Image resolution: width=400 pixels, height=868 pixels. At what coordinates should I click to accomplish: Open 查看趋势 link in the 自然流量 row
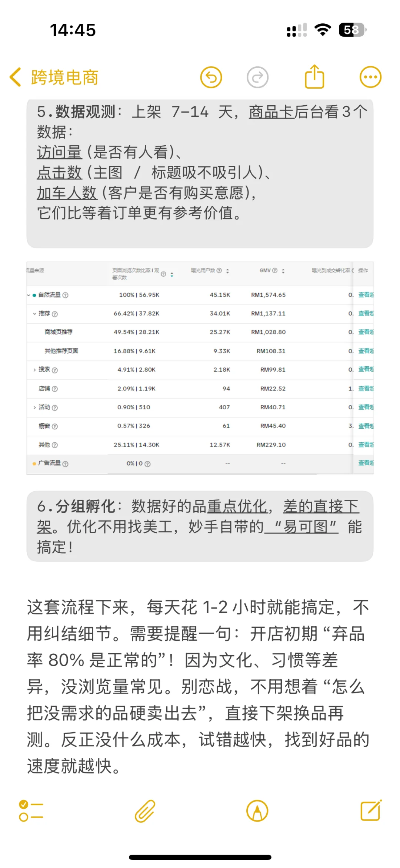[366, 295]
